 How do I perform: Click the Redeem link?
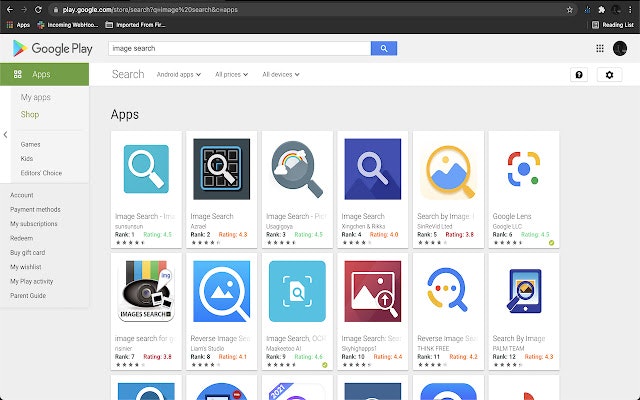22,238
